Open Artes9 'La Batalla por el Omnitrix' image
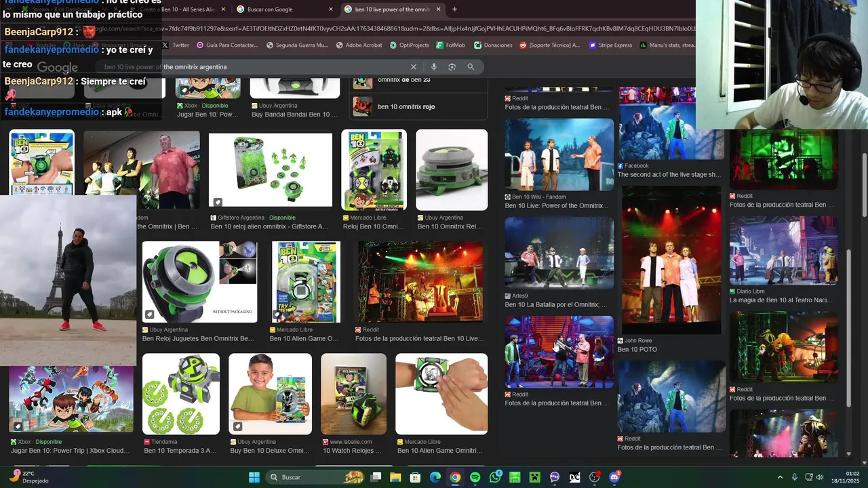The height and width of the screenshot is (488, 868). tap(559, 253)
